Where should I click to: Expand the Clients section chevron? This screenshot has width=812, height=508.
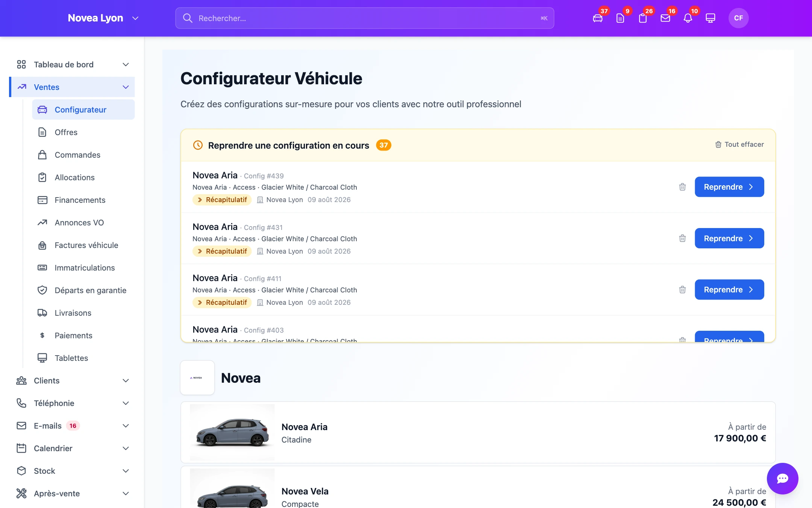click(126, 380)
